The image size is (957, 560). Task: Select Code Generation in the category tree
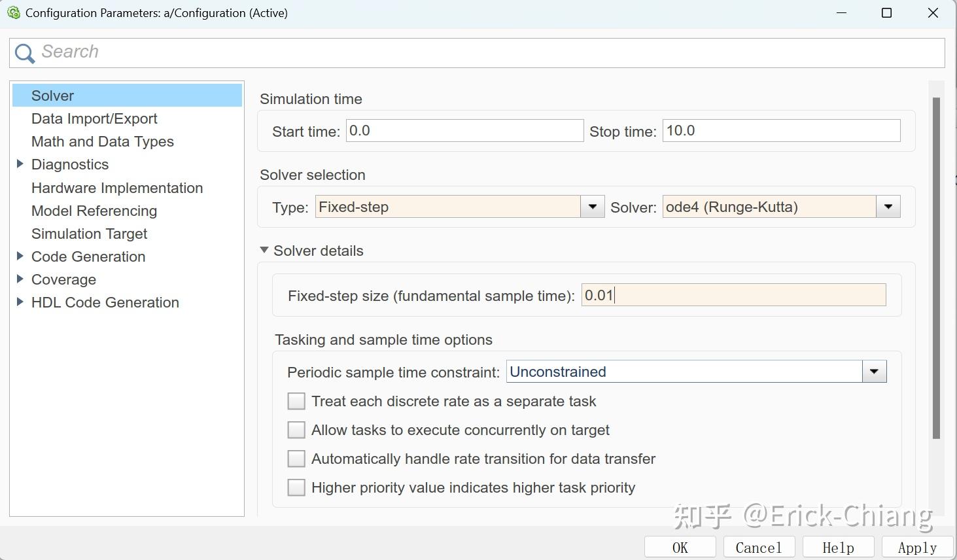tap(88, 256)
